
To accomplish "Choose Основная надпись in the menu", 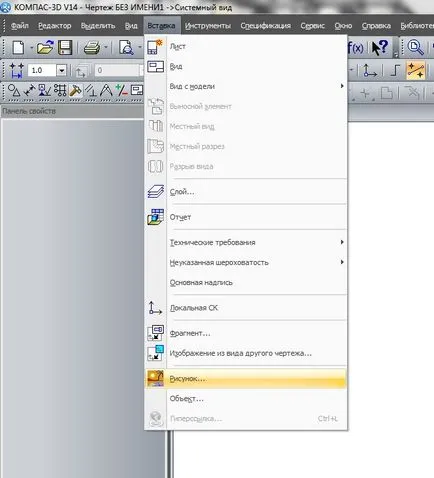I will (x=246, y=282).
